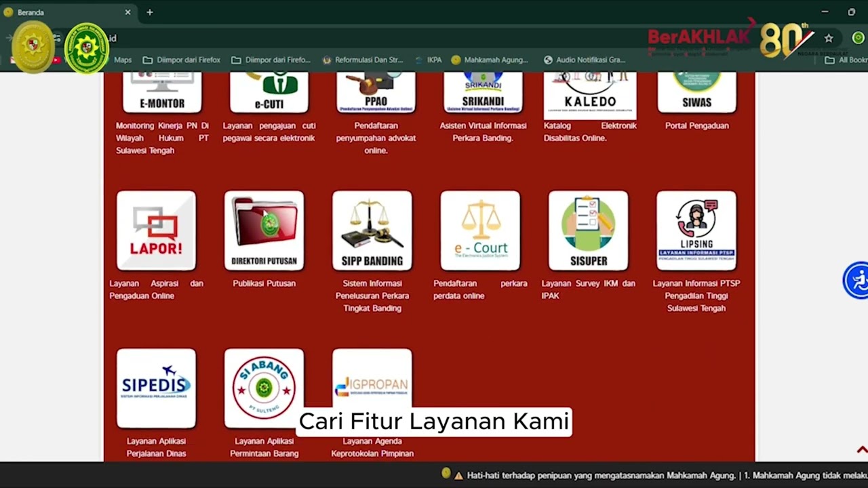
Task: Close the Beranda tab
Action: [x=127, y=12]
